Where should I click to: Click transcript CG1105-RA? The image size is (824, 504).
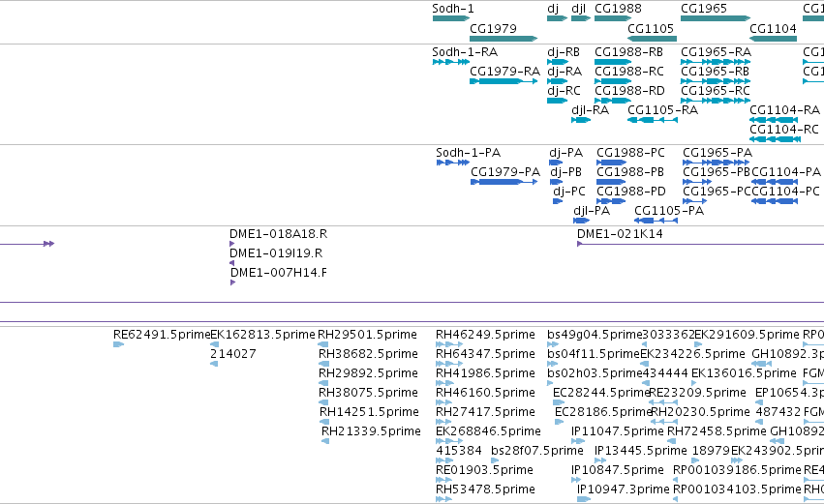coord(653,120)
